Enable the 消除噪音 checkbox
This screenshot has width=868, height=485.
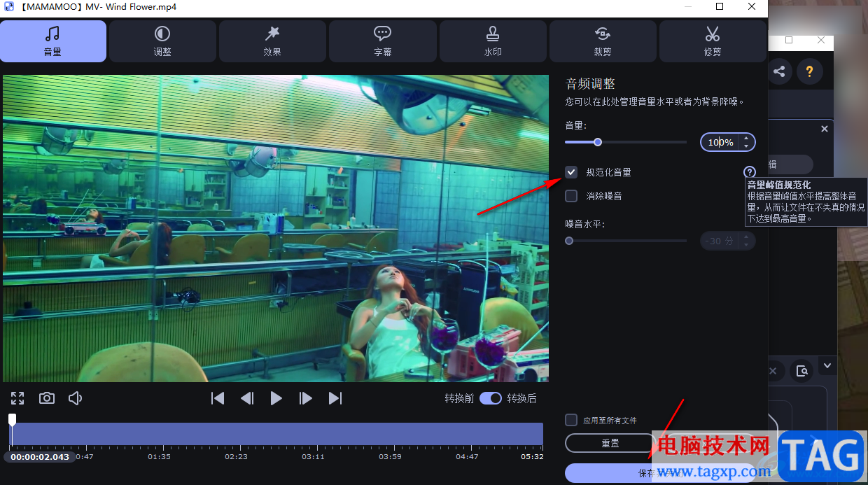click(572, 196)
